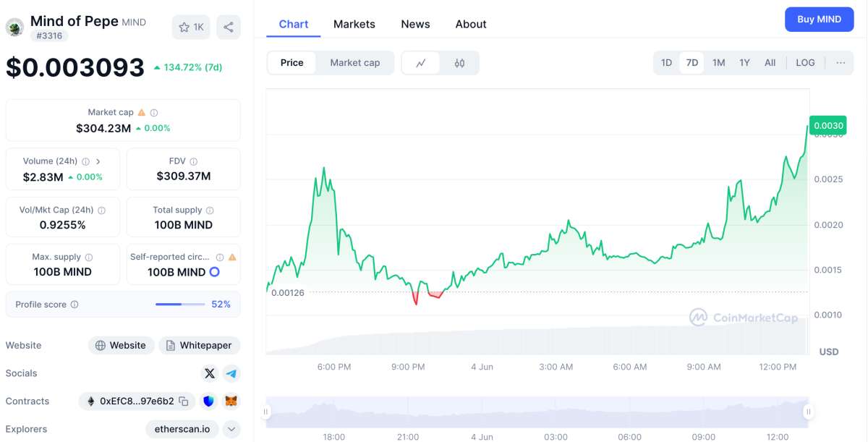Click the Buy MIND button
868x442 pixels.
click(820, 20)
